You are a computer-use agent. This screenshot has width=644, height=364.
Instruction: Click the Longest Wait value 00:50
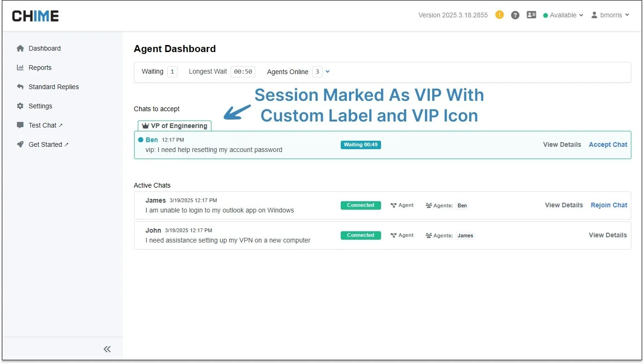click(243, 72)
